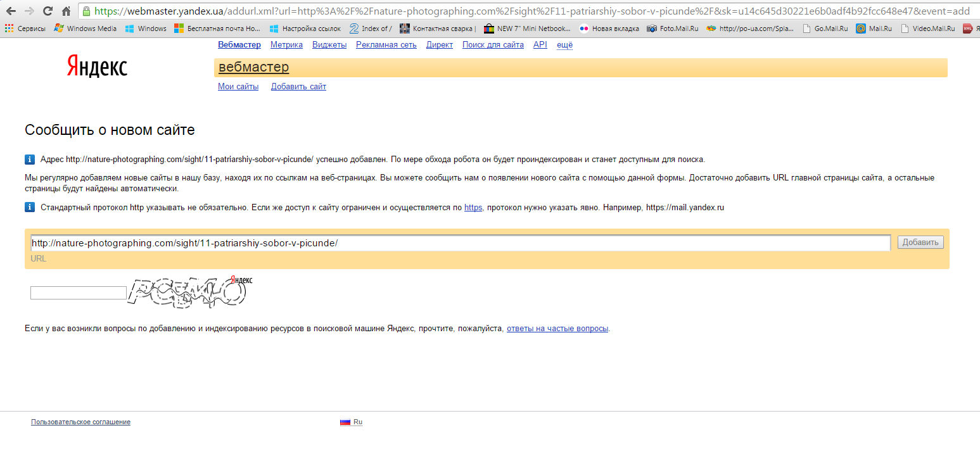The width and height of the screenshot is (980, 454).
Task: Open the po-ua.com bookmark
Action: [x=750, y=28]
